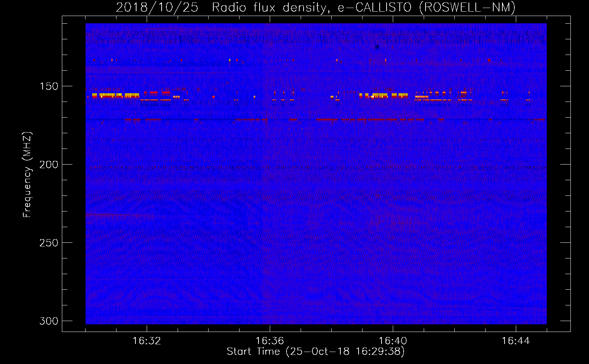589x364 pixels.
Task: Click the plot title 'Radio flux density, e-CALLISTO (ROSWELL-NM)'
Action: point(364,7)
